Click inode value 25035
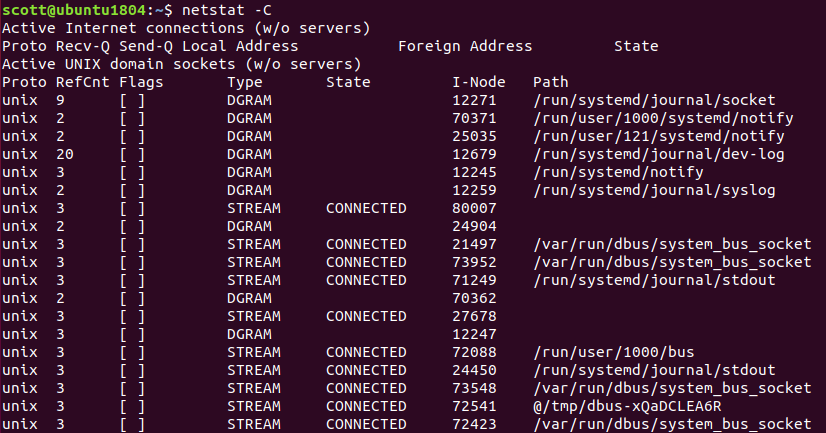Screen dimensions: 826x433 474,136
